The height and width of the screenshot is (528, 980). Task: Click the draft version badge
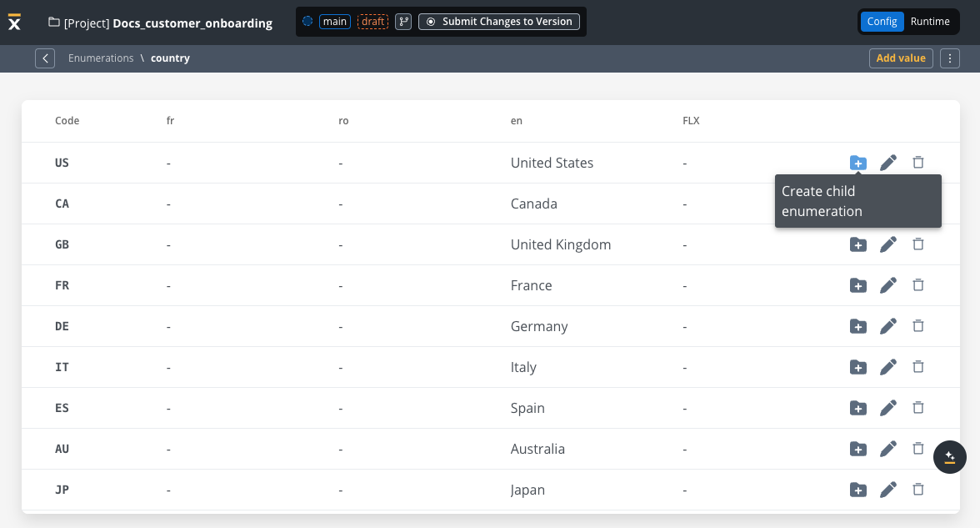point(373,22)
